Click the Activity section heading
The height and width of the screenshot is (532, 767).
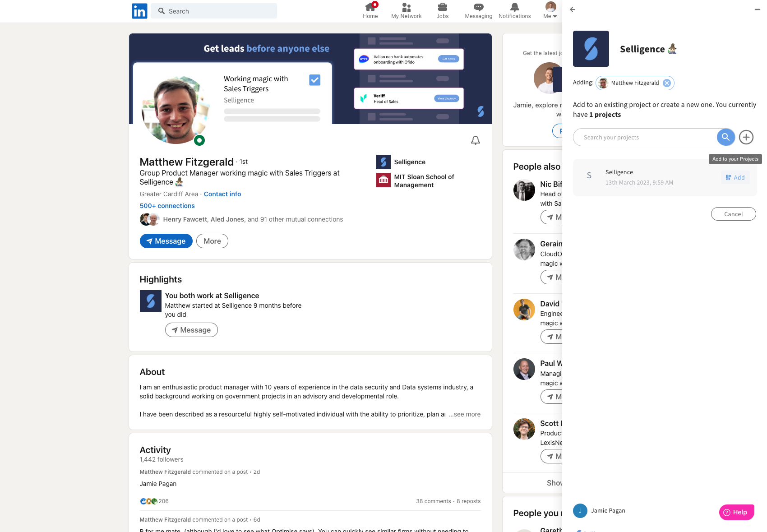155,450
